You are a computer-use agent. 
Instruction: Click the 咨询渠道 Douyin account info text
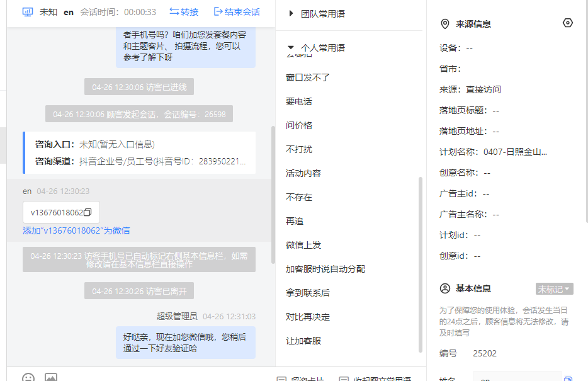pos(162,162)
